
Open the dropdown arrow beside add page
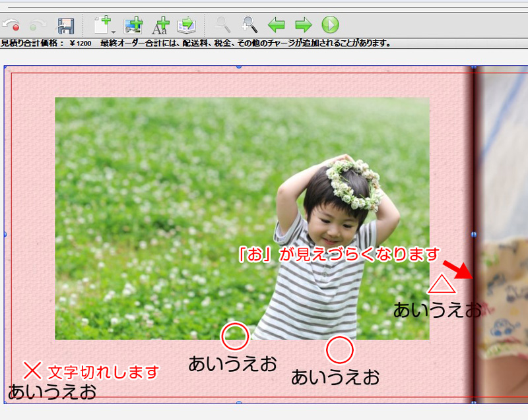[x=114, y=32]
